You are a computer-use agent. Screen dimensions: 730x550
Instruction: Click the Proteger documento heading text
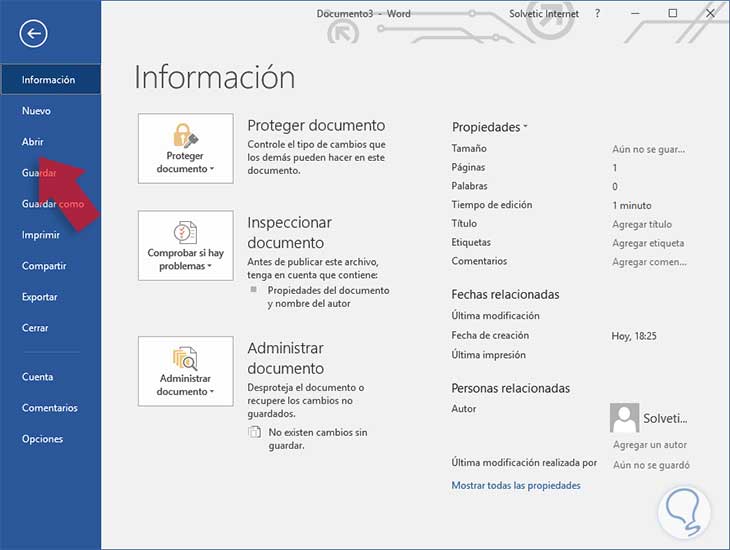click(316, 125)
